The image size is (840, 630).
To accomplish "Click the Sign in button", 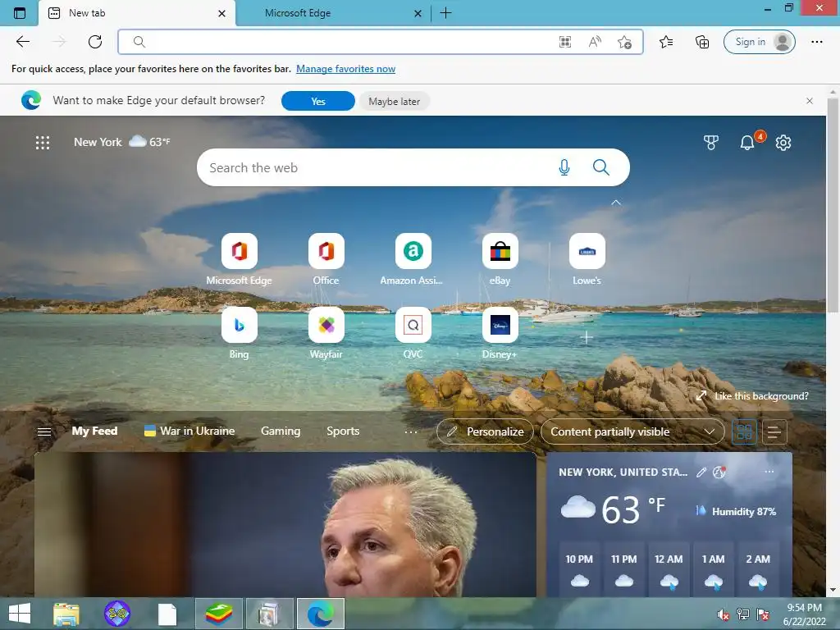I will coord(759,42).
